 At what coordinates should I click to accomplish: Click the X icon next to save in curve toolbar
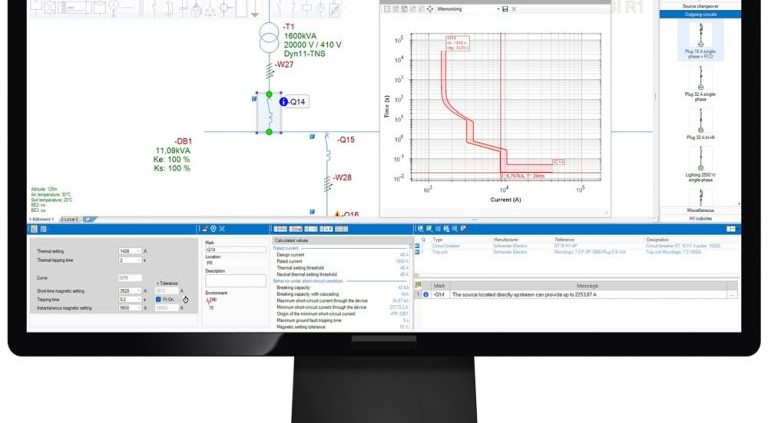pos(514,9)
